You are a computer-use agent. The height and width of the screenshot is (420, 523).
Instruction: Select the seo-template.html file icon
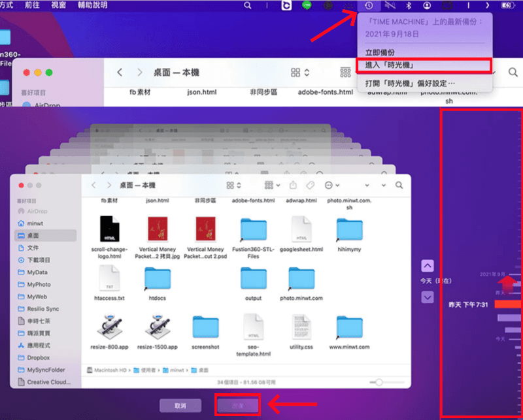[254, 327]
